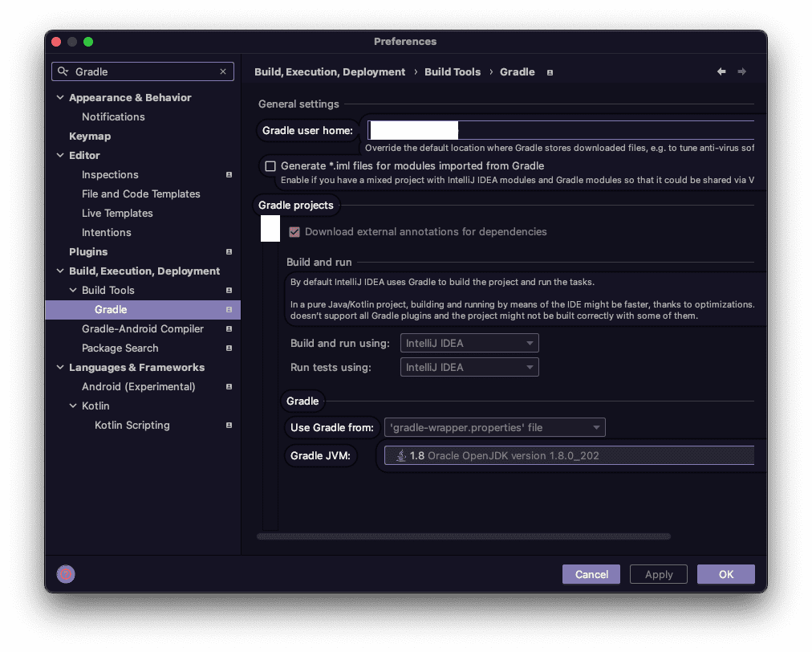Click the Java cup icon in Gradle JVM
Screen dimensions: 812x652
click(x=401, y=455)
